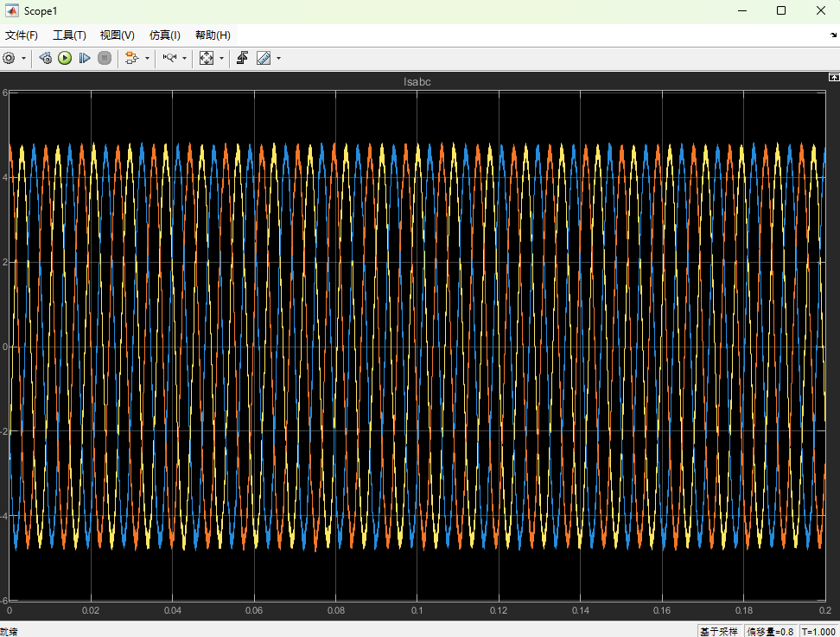Click the step back simulation icon
Screen dimensions: 840x637
tap(46, 58)
